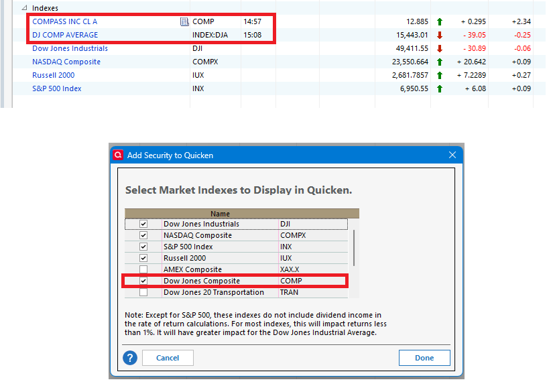Image resolution: width=553 pixels, height=392 pixels.
Task: Enable the AMEX Composite checkbox
Action: (143, 269)
